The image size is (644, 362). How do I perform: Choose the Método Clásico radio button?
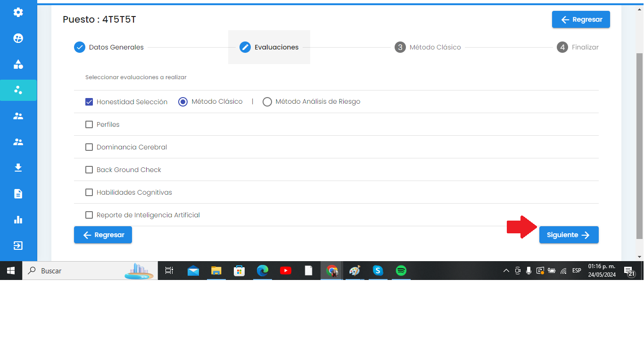(183, 102)
